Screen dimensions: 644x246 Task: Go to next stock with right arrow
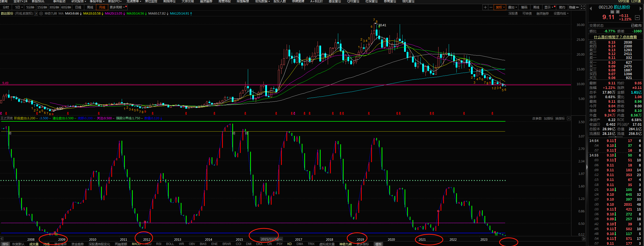click(640, 9)
